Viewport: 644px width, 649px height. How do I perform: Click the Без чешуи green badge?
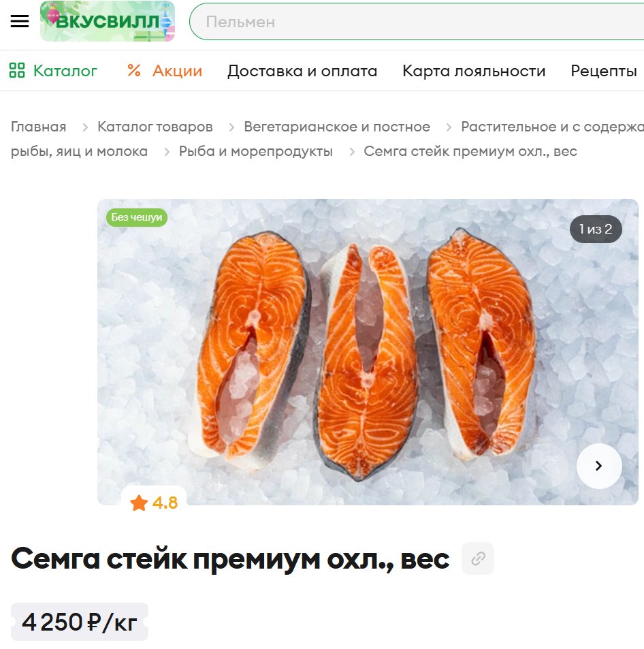point(137,217)
